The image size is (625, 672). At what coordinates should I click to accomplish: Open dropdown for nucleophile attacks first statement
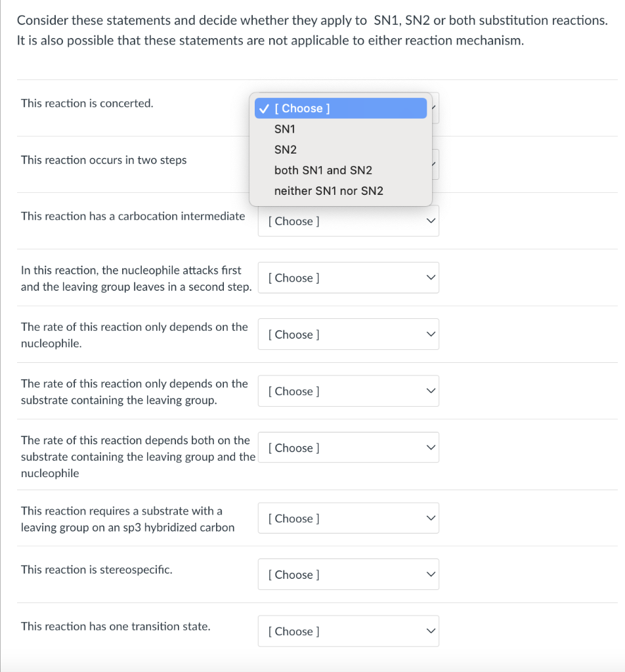tap(349, 278)
